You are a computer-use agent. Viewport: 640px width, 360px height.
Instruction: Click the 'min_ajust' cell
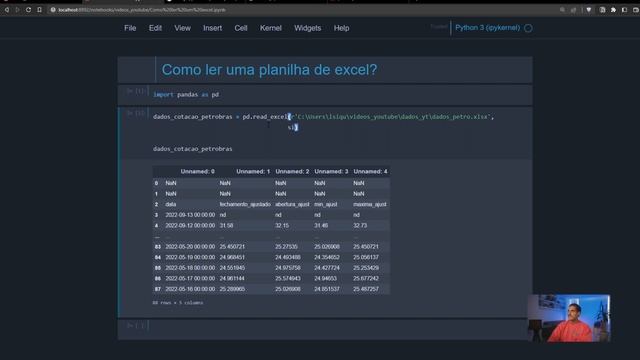[326, 204]
